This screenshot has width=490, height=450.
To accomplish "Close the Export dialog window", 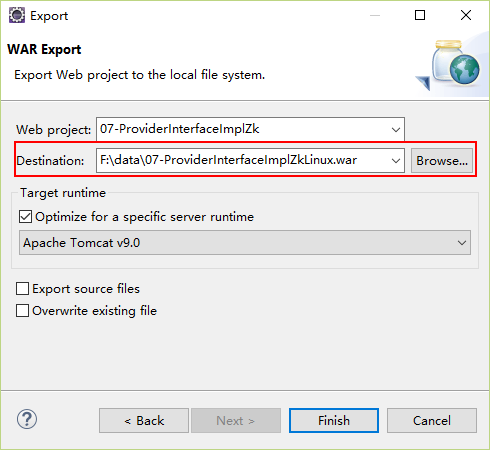I will [x=466, y=15].
